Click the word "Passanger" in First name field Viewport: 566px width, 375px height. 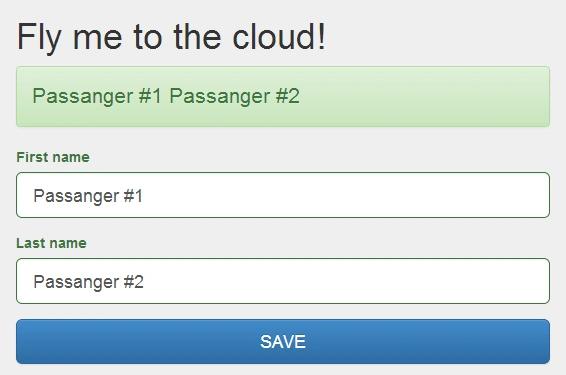76,196
